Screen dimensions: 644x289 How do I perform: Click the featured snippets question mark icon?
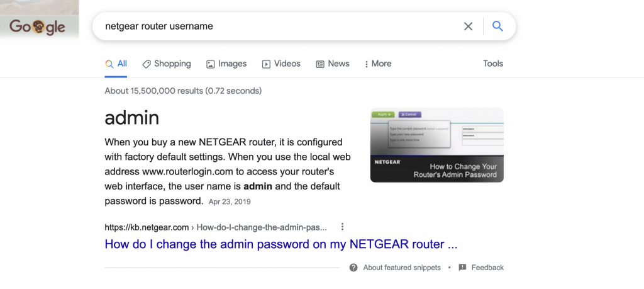pos(354,268)
